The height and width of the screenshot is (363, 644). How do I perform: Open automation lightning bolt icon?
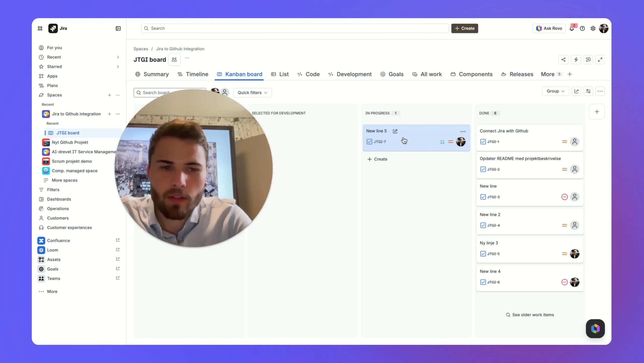pyautogui.click(x=576, y=60)
